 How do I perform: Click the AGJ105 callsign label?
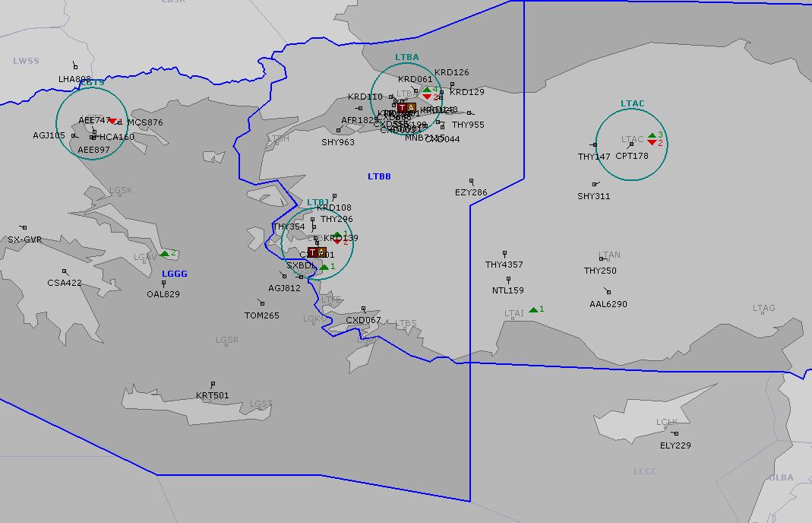(49, 136)
